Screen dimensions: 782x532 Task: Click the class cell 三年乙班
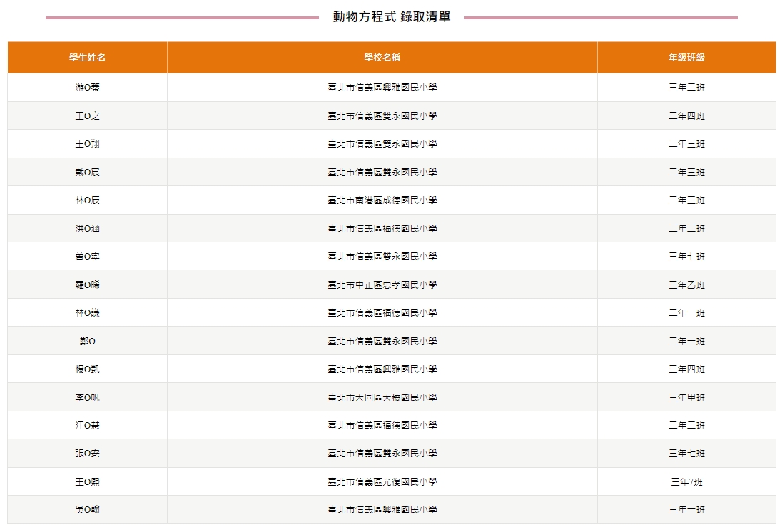(x=686, y=285)
